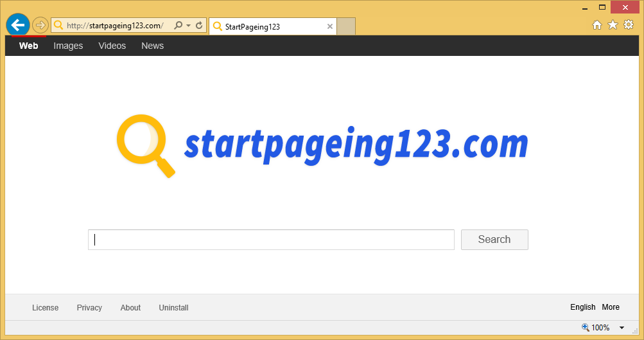Close the browser window

pyautogui.click(x=625, y=7)
